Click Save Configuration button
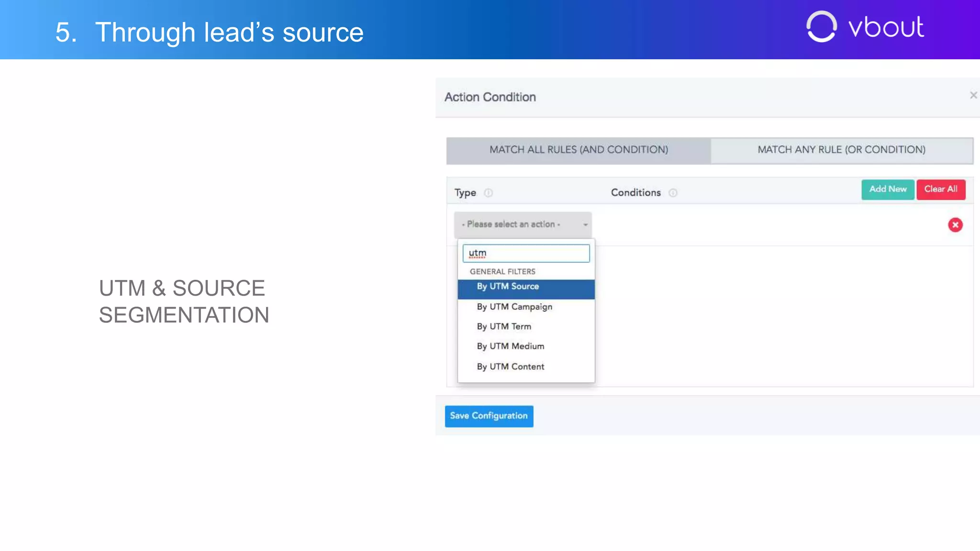980x551 pixels. (x=489, y=416)
